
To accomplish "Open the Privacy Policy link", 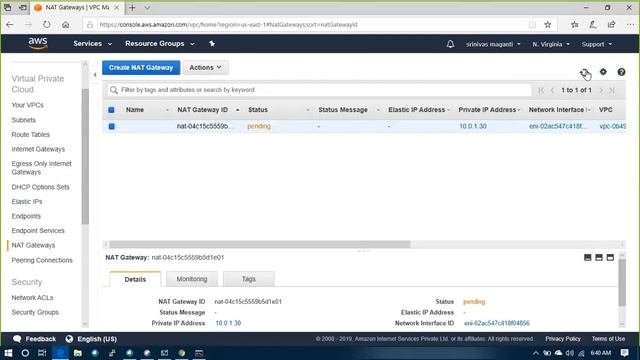I will click(562, 339).
